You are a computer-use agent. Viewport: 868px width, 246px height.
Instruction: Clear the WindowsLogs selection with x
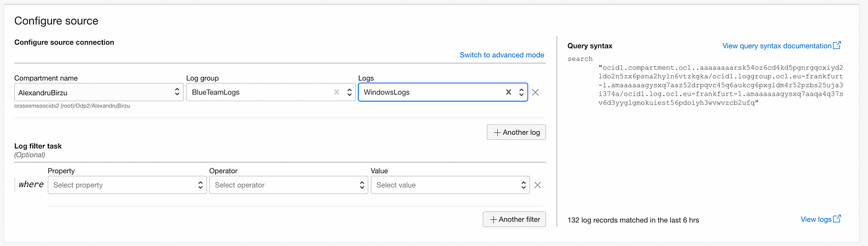coord(508,92)
